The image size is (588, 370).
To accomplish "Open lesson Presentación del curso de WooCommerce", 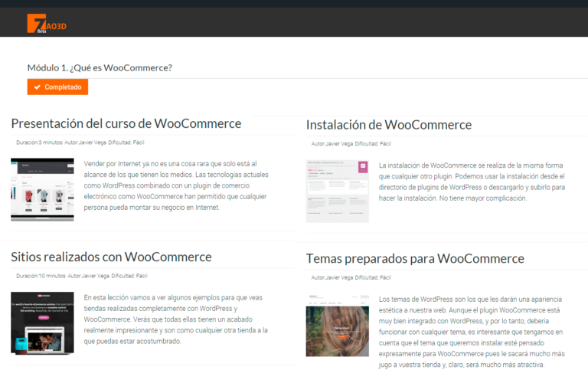I will pos(126,123).
